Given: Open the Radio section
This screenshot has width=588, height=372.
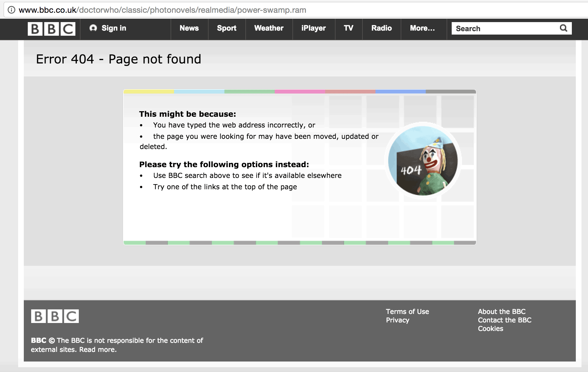Looking at the screenshot, I should 381,28.
